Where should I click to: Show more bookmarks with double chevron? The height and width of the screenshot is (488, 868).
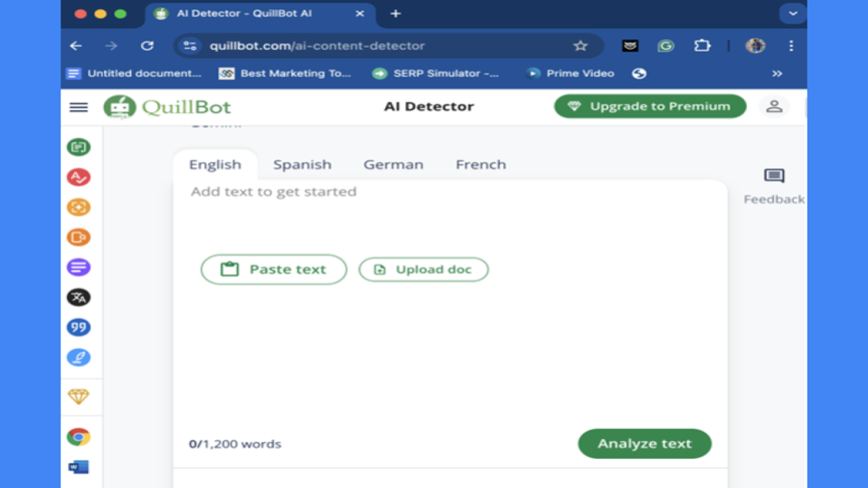(778, 73)
